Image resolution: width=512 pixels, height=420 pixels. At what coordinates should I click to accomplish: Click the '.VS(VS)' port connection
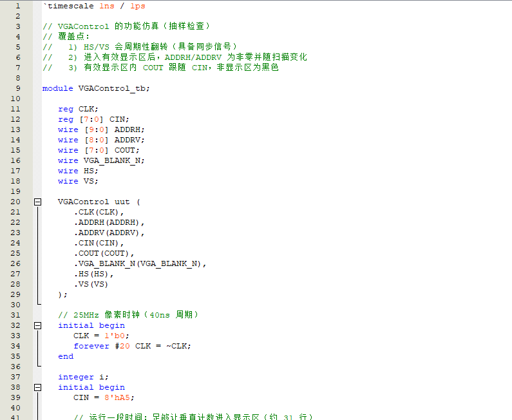coord(91,284)
